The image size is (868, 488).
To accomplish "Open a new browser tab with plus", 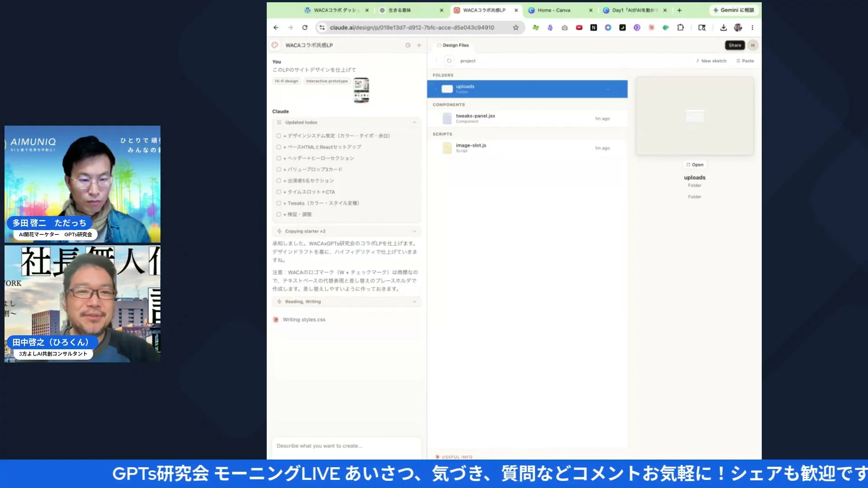I will click(x=679, y=10).
